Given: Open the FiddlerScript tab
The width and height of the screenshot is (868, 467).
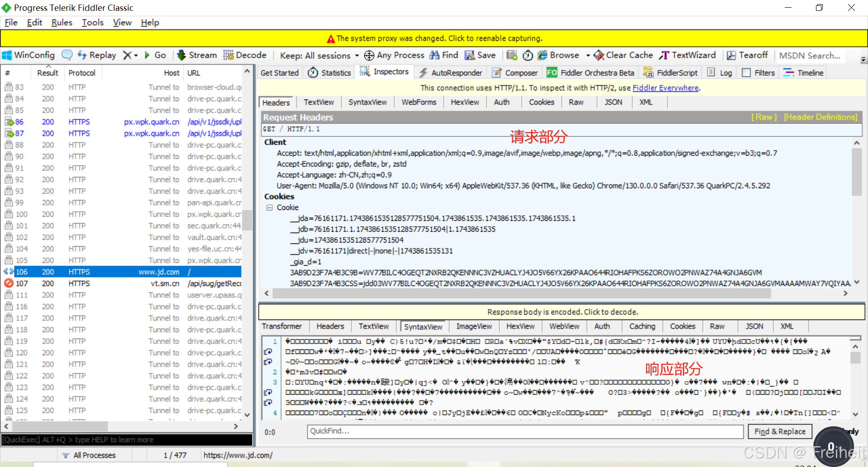Looking at the screenshot, I should [x=671, y=73].
